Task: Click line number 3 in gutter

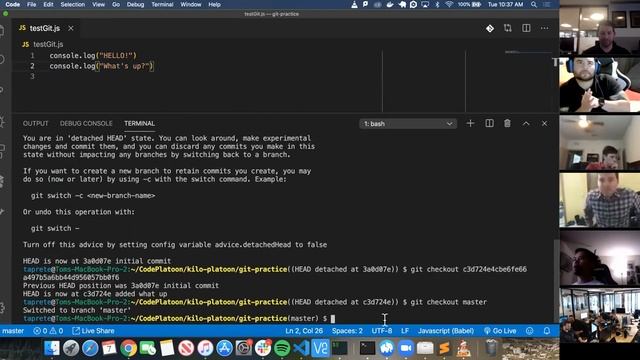Action: [x=32, y=76]
